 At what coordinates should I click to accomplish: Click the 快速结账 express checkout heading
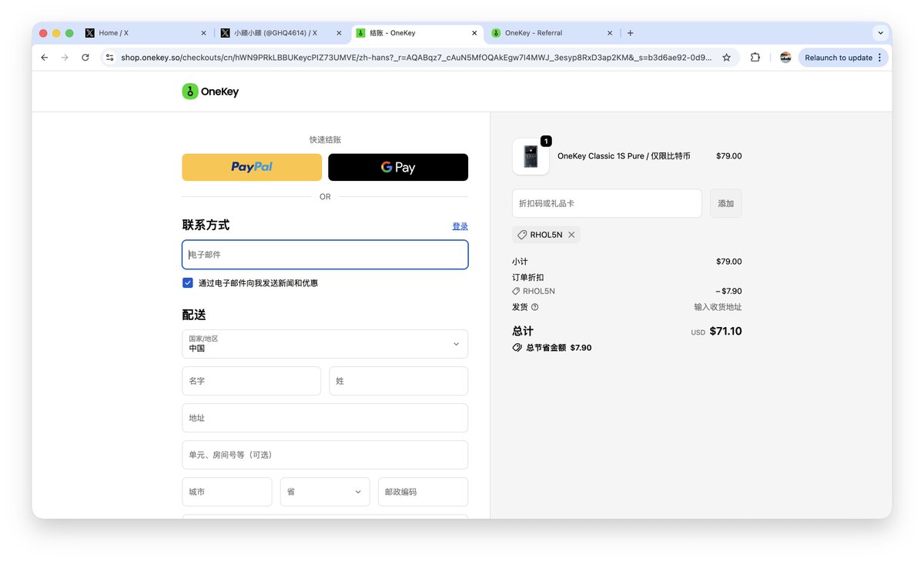pos(325,140)
